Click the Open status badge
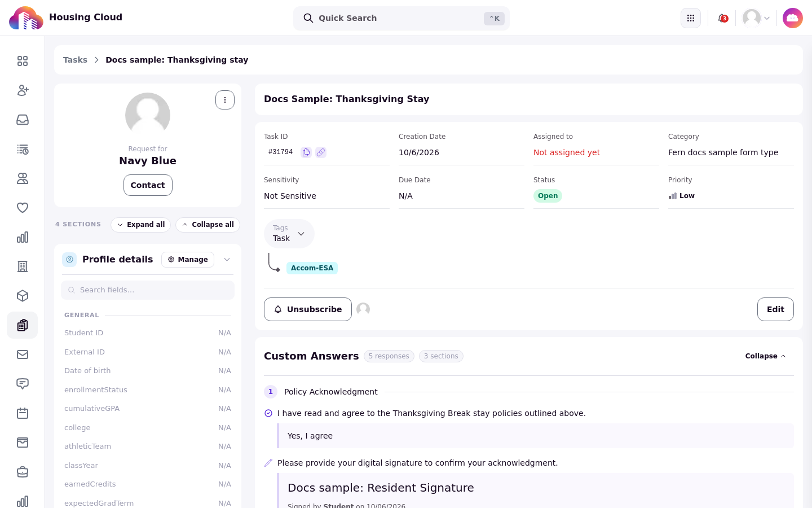812x508 pixels. tap(548, 196)
